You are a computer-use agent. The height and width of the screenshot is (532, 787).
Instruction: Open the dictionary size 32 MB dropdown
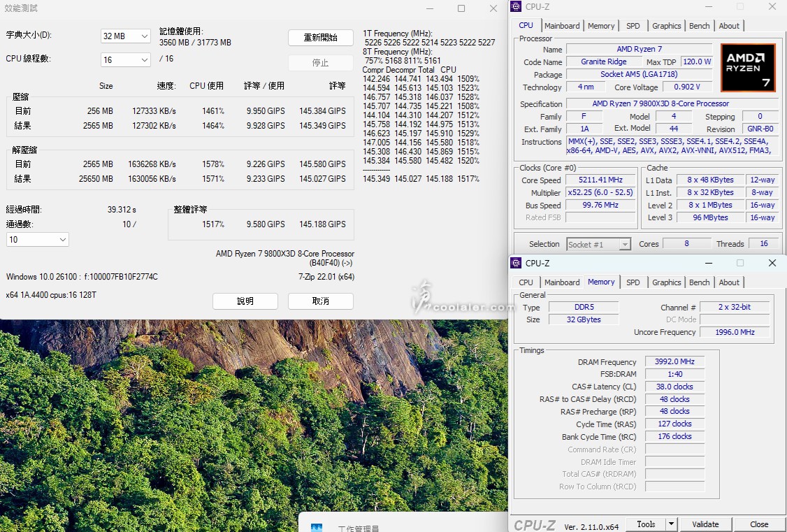(126, 36)
